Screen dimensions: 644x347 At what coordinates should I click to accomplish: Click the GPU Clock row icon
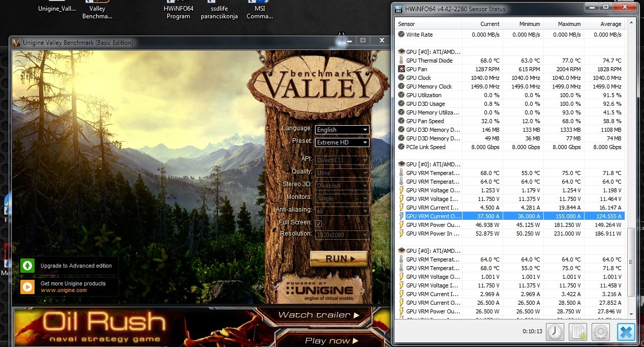coord(401,78)
